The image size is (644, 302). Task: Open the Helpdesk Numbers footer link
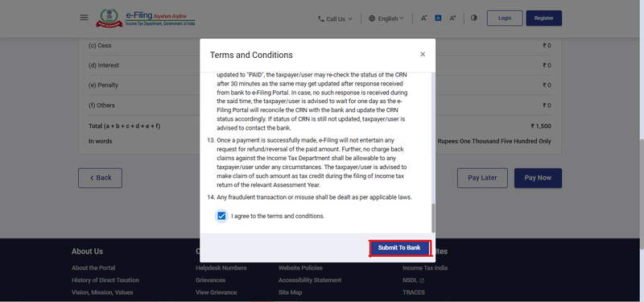point(221,268)
